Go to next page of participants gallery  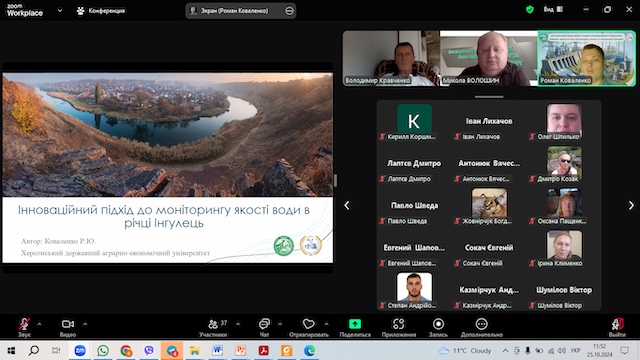(631, 205)
